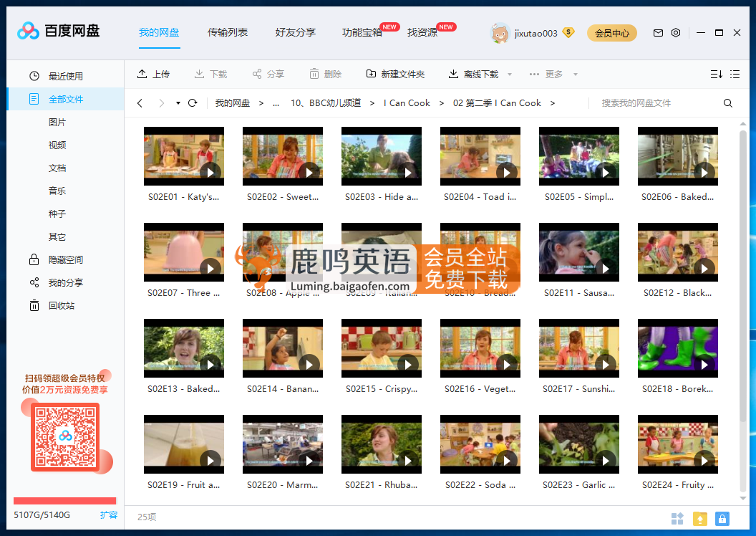Click breadcrumb 我的网盘
Screen dimensions: 756x536
click(x=233, y=102)
